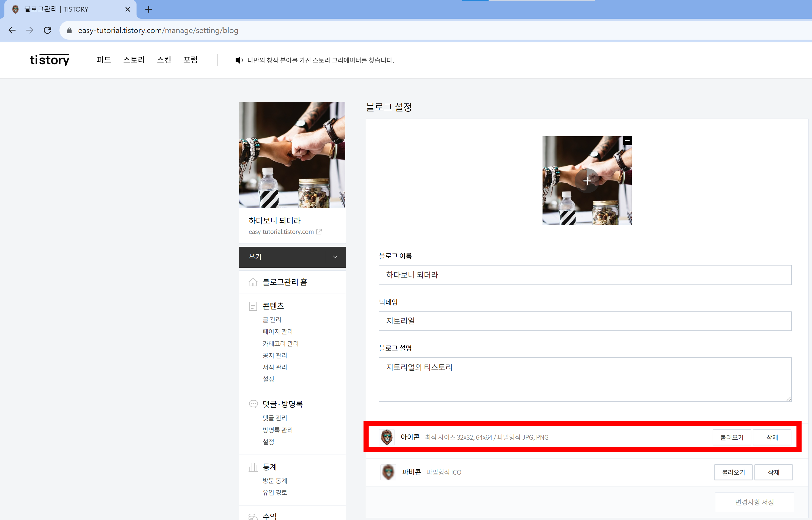The height and width of the screenshot is (520, 812).
Task: Click the 수익 icon at sidebar bottom
Action: pos(253,516)
